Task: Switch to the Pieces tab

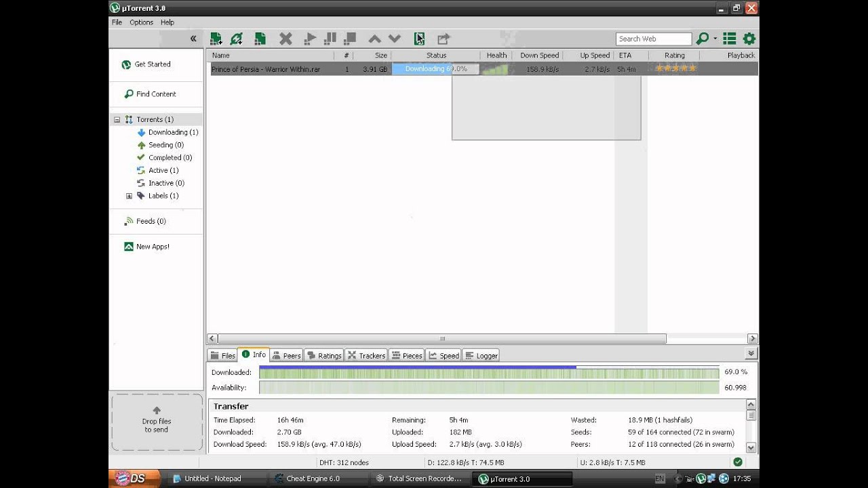Action: [x=407, y=355]
